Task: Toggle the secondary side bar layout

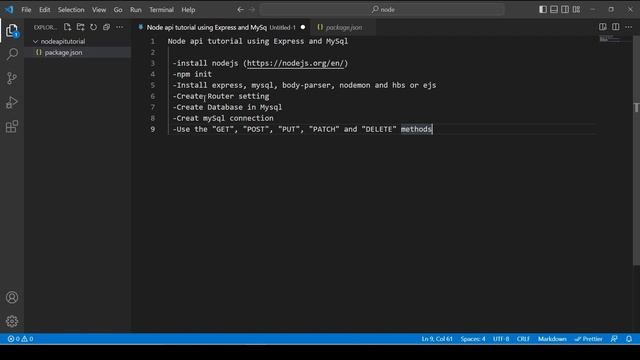Action: click(565, 9)
